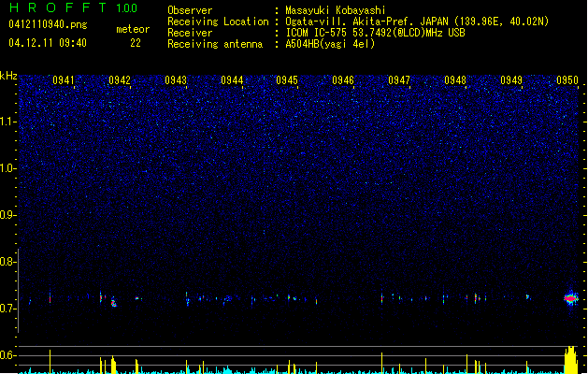
Task: Click the version number 1.0.0
Action: click(x=126, y=8)
